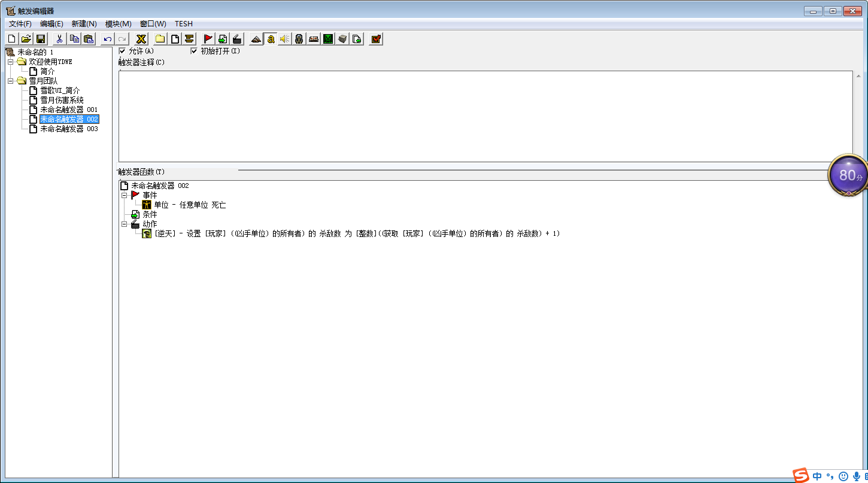Select trigger 雪月伤害系统 in the tree
The height and width of the screenshot is (483, 868).
click(62, 100)
